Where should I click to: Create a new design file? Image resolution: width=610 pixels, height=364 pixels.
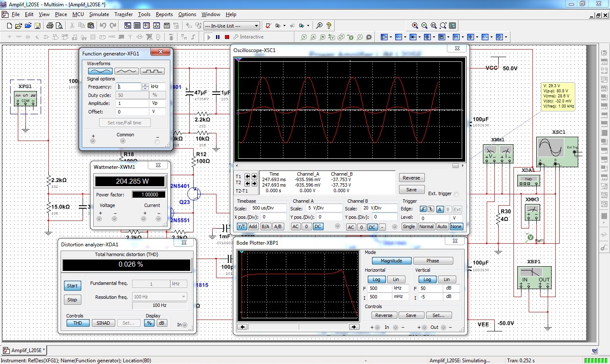9,26
